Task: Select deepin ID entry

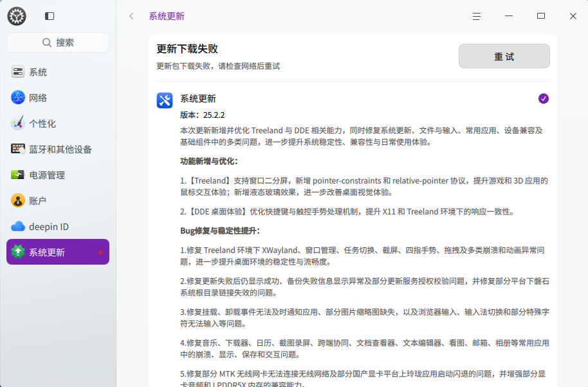Action: click(x=58, y=227)
